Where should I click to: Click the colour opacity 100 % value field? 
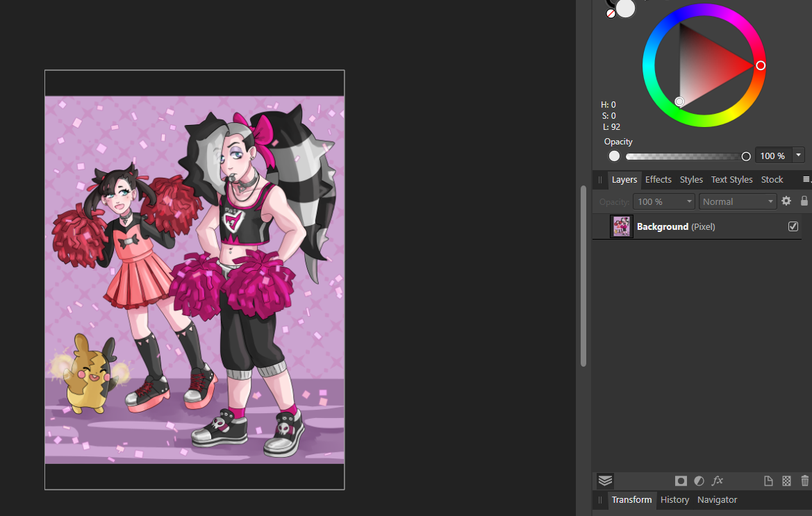(772, 156)
